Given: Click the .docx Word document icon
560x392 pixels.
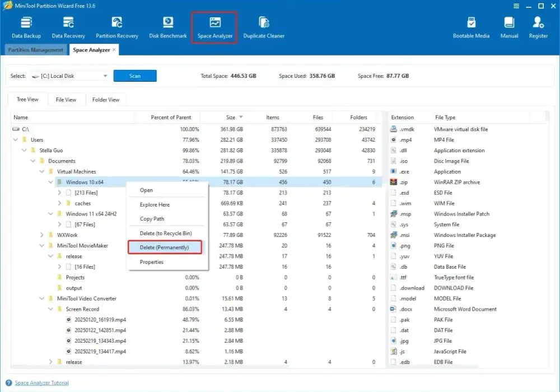Looking at the screenshot, I should pyautogui.click(x=393, y=309).
